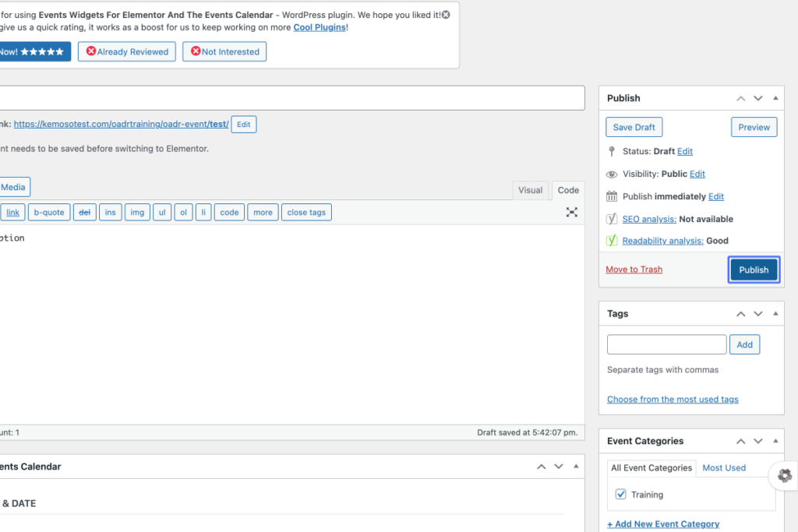Click the tags input field
This screenshot has height=532, width=798.
667,344
